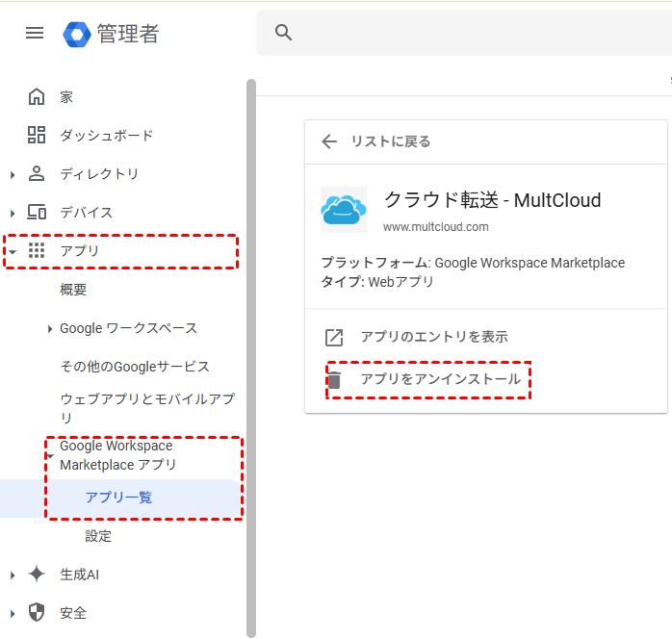Click the sidebar vertical scrollbar

(x=251, y=358)
